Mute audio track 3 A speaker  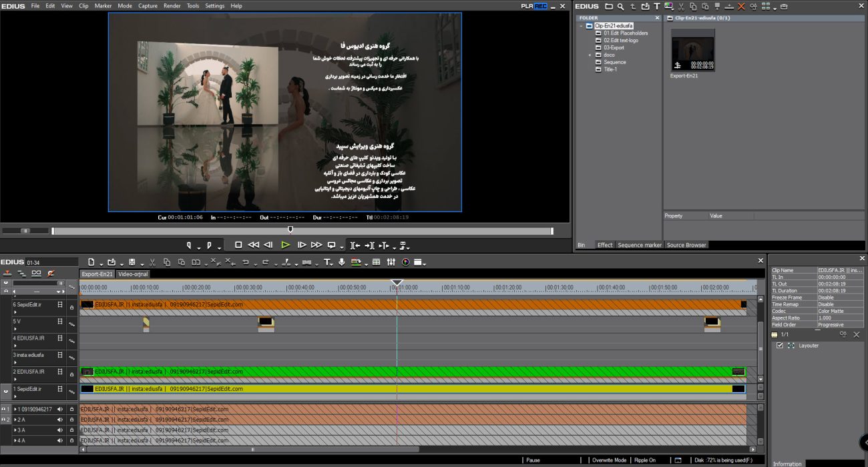60,430
